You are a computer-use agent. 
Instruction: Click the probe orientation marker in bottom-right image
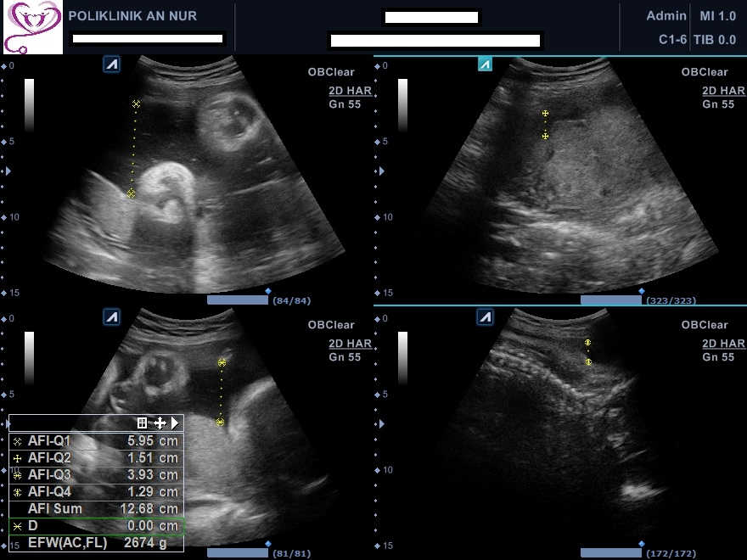(x=485, y=316)
